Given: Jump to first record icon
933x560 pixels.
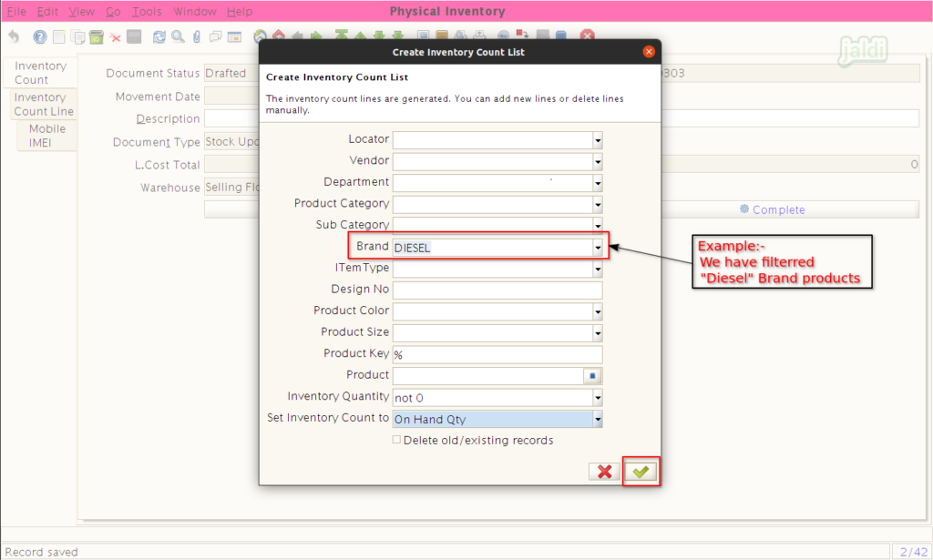Looking at the screenshot, I should (x=341, y=35).
